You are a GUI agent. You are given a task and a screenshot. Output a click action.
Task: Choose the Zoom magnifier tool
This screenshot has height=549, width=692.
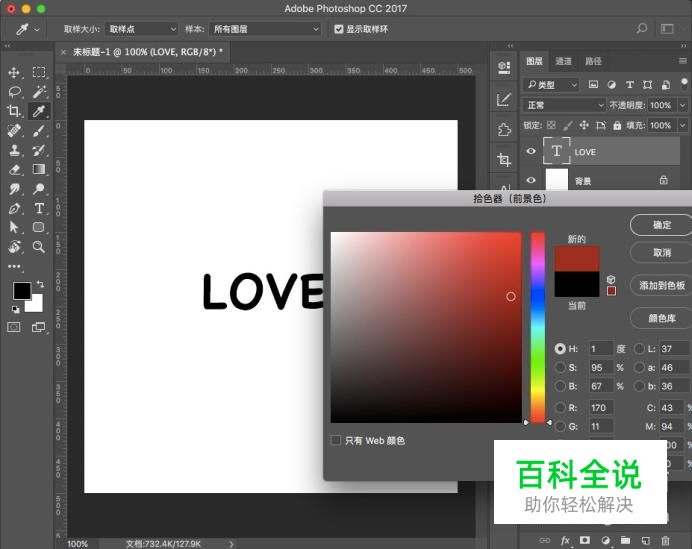coord(39,246)
